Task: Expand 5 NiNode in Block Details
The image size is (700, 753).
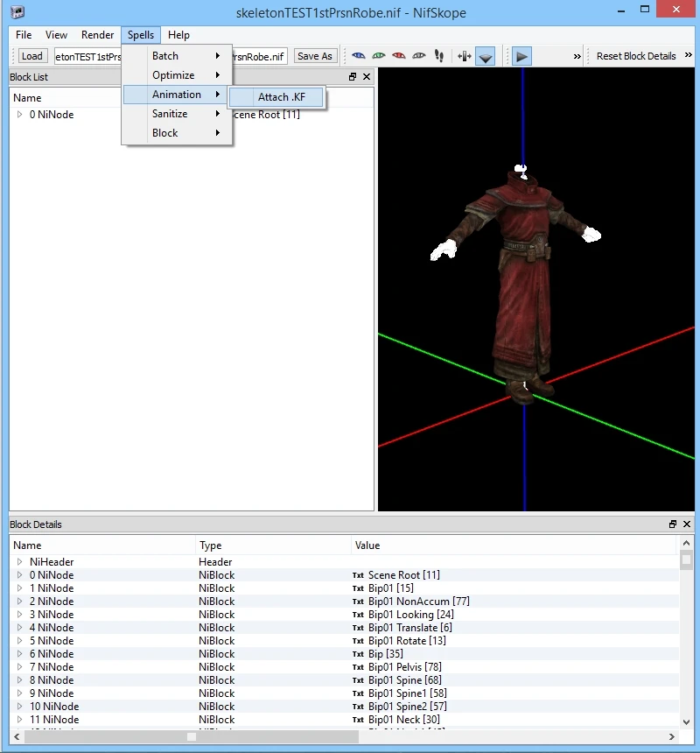Action: pyautogui.click(x=19, y=640)
